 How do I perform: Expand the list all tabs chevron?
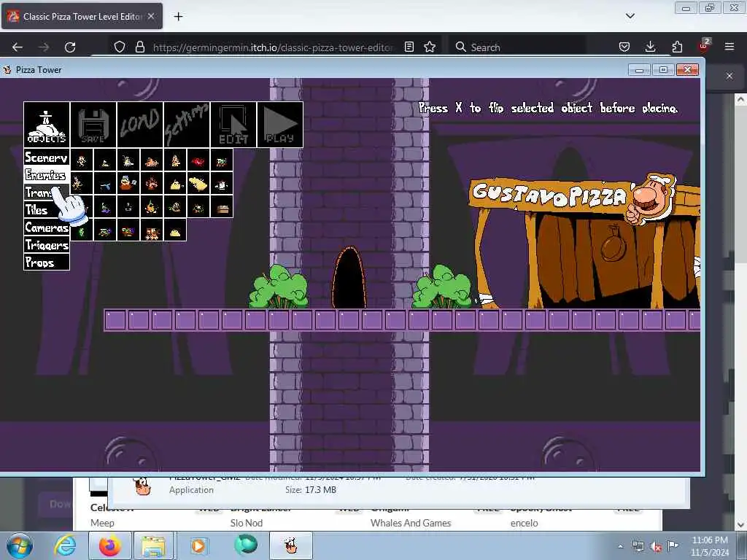click(x=630, y=16)
